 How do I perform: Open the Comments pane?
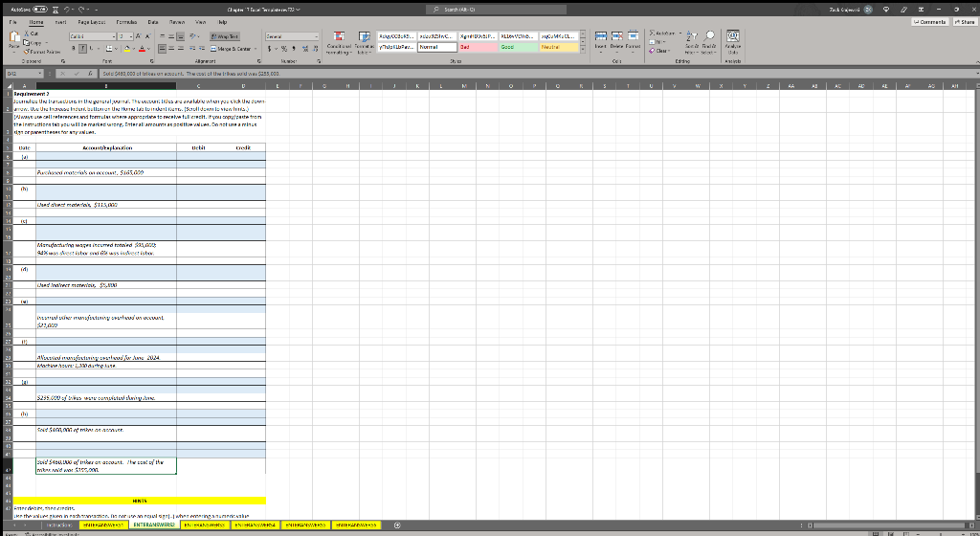coord(929,22)
